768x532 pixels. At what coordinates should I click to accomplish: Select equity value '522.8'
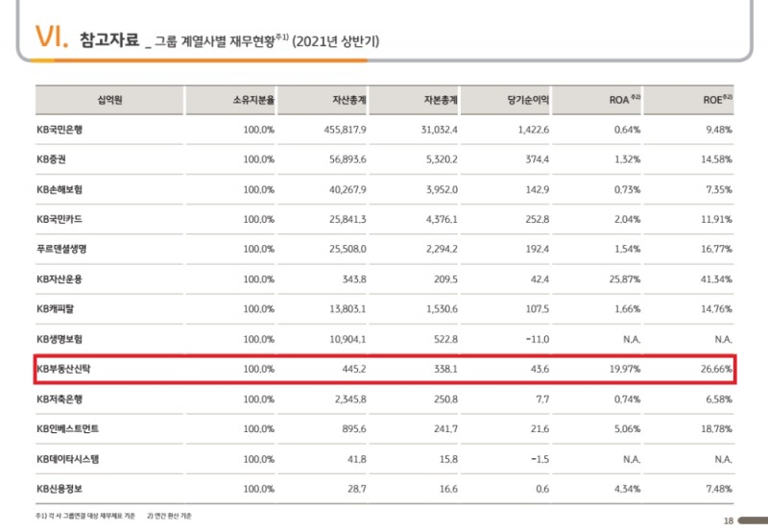click(x=445, y=339)
